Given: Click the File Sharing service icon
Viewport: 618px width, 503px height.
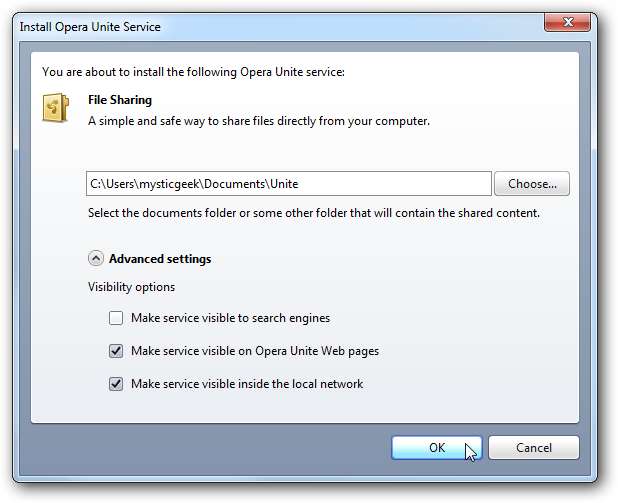Looking at the screenshot, I should [56, 107].
